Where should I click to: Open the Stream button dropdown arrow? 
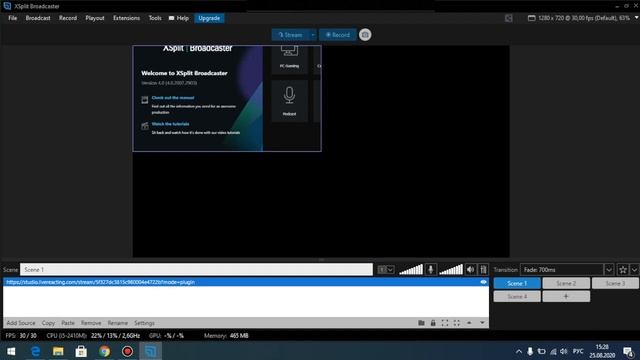pos(313,35)
